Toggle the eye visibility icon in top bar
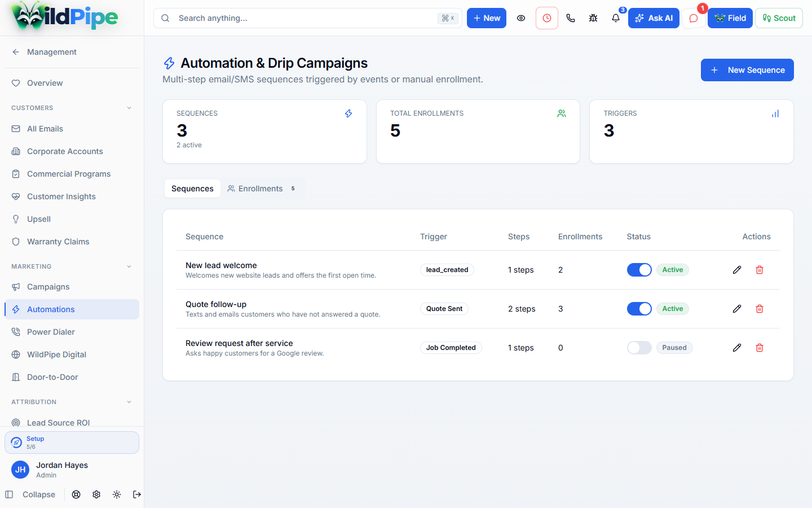The height and width of the screenshot is (508, 812). [521, 18]
